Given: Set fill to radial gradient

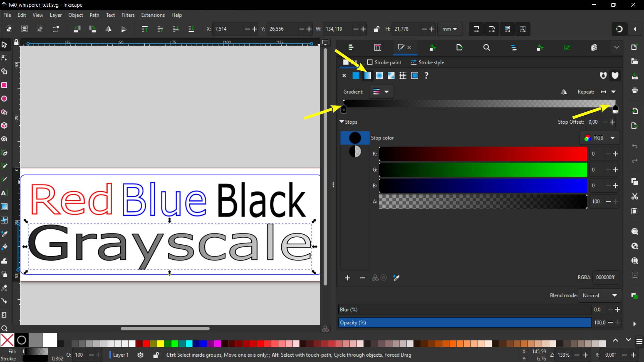Looking at the screenshot, I should [x=379, y=75].
